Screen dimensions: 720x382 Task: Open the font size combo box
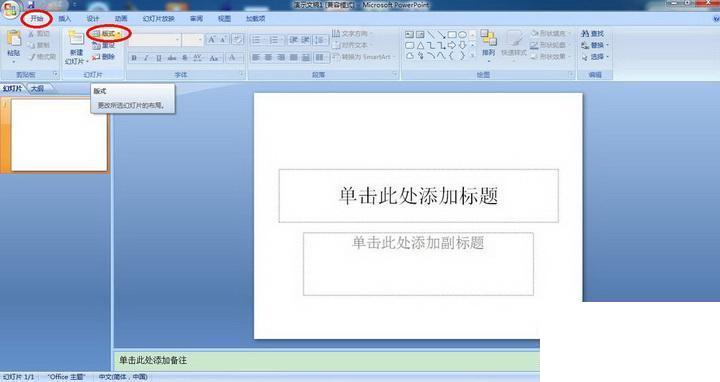[x=192, y=40]
